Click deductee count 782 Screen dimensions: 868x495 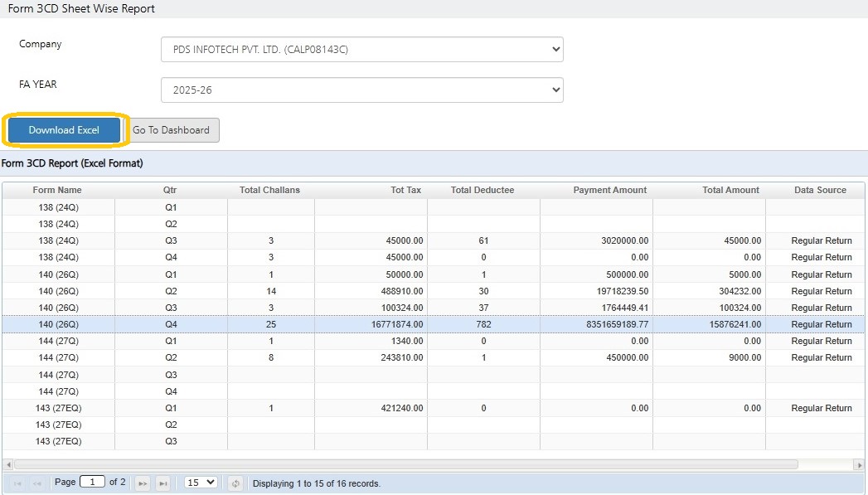pos(484,324)
